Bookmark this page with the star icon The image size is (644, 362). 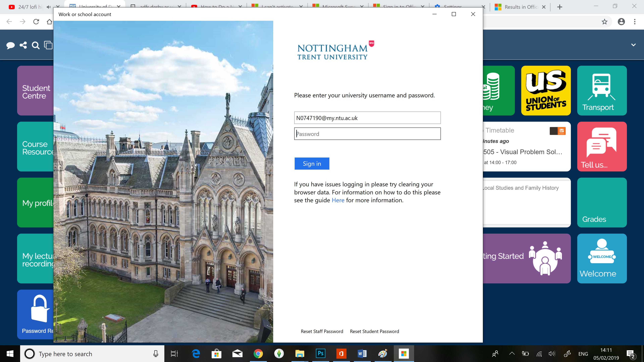point(604,22)
